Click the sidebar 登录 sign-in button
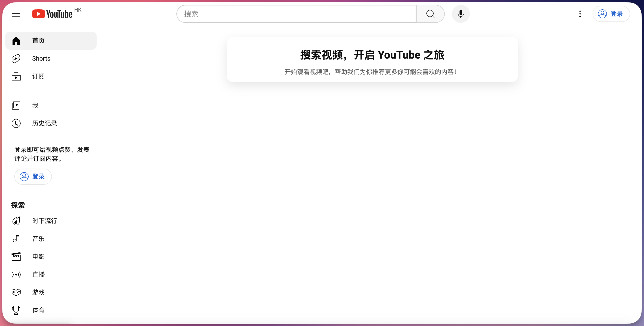 33,177
